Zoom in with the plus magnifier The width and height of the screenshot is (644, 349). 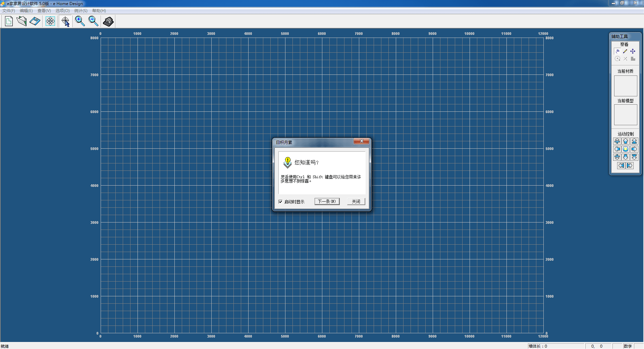[79, 21]
